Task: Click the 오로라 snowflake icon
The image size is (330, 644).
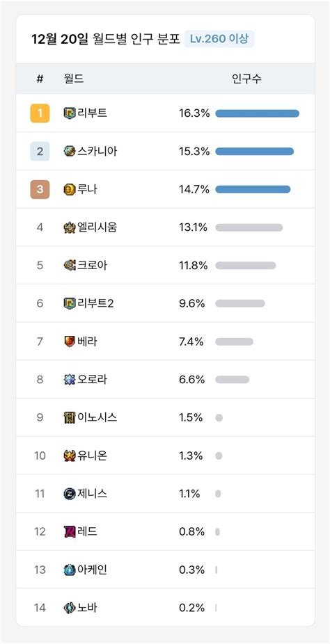Action: (70, 380)
